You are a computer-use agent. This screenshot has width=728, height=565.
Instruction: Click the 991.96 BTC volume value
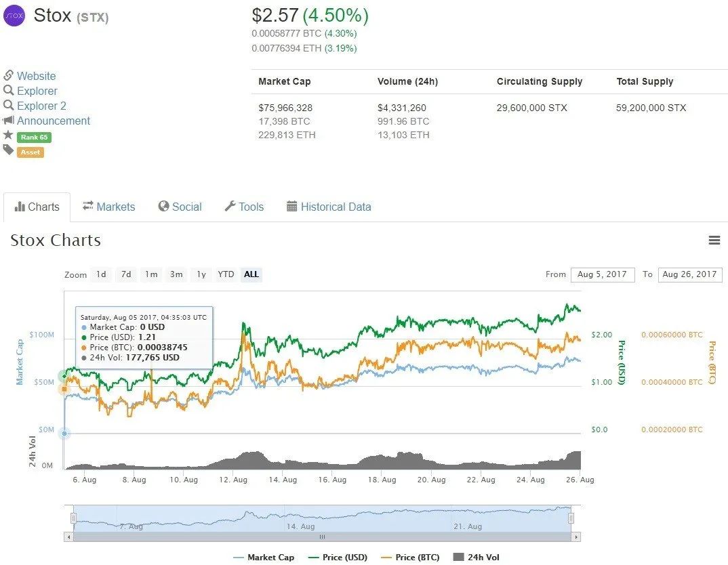pos(403,121)
